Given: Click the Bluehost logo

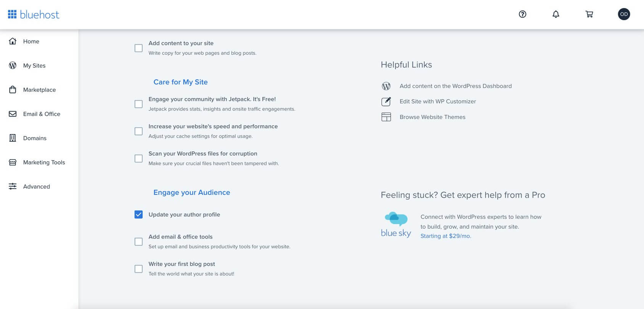Looking at the screenshot, I should pos(33,14).
